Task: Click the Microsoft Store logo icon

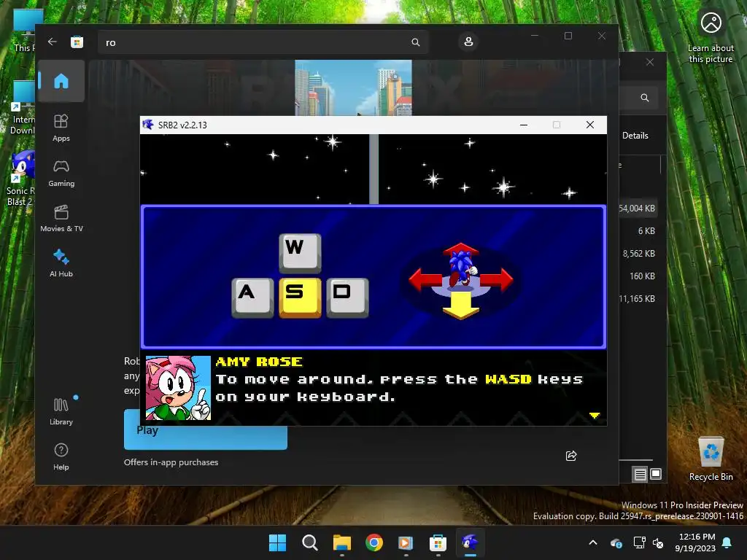Action: (77, 42)
